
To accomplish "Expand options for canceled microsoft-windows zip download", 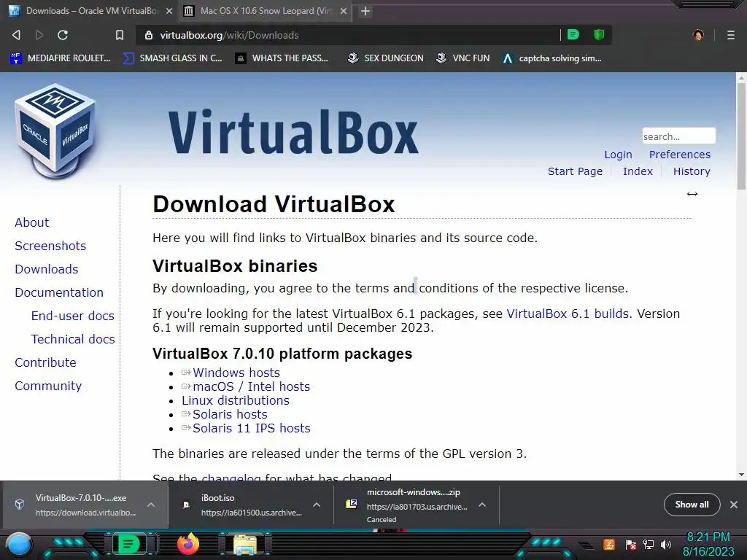I will click(482, 505).
